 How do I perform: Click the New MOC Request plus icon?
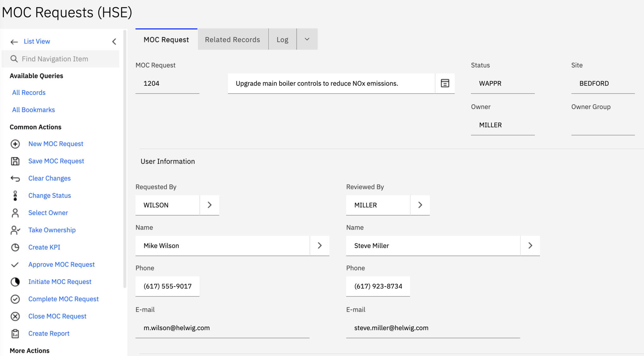pos(15,144)
